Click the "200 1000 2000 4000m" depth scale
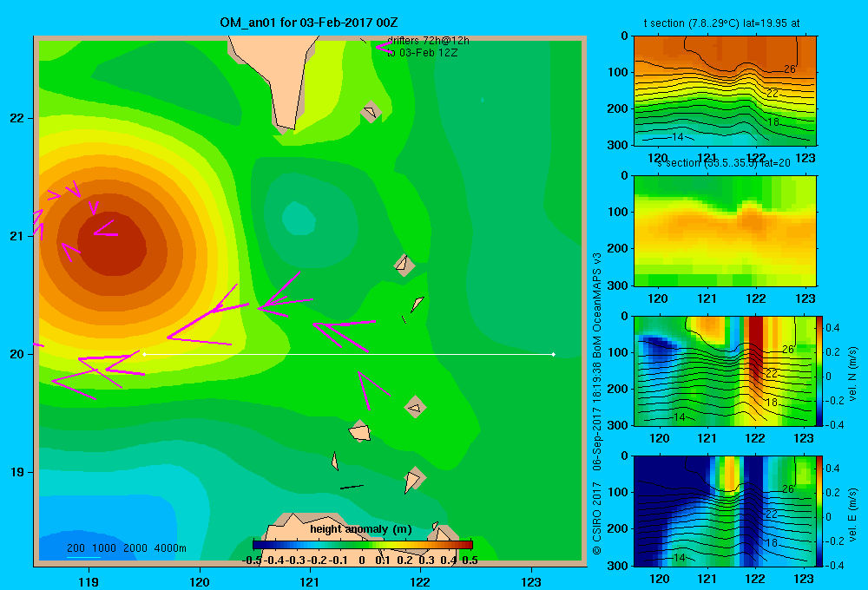Viewport: 868px width, 590px height. point(126,548)
